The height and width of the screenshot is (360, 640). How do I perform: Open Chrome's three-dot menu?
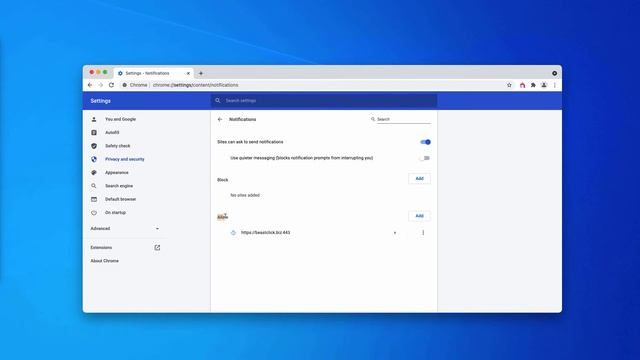555,85
